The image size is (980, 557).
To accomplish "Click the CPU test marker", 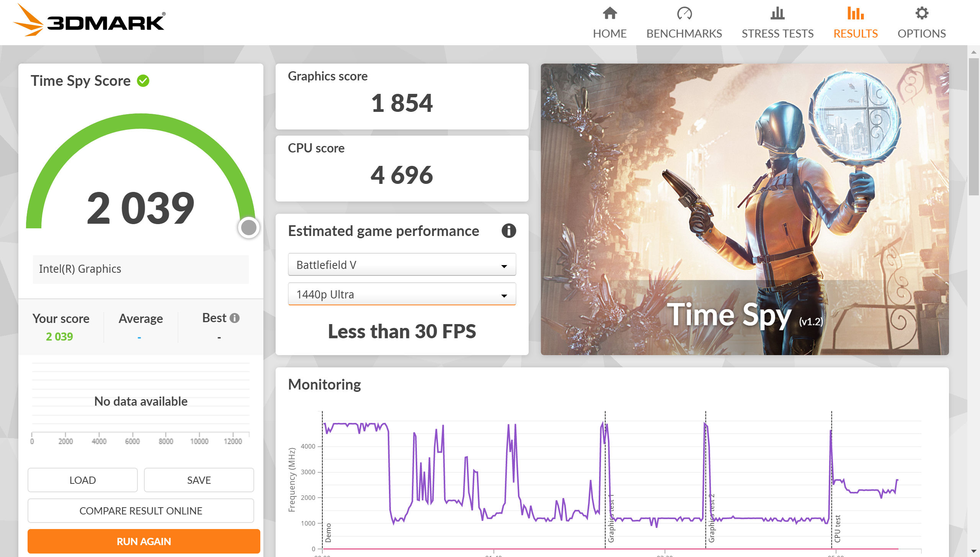I will coord(837,529).
